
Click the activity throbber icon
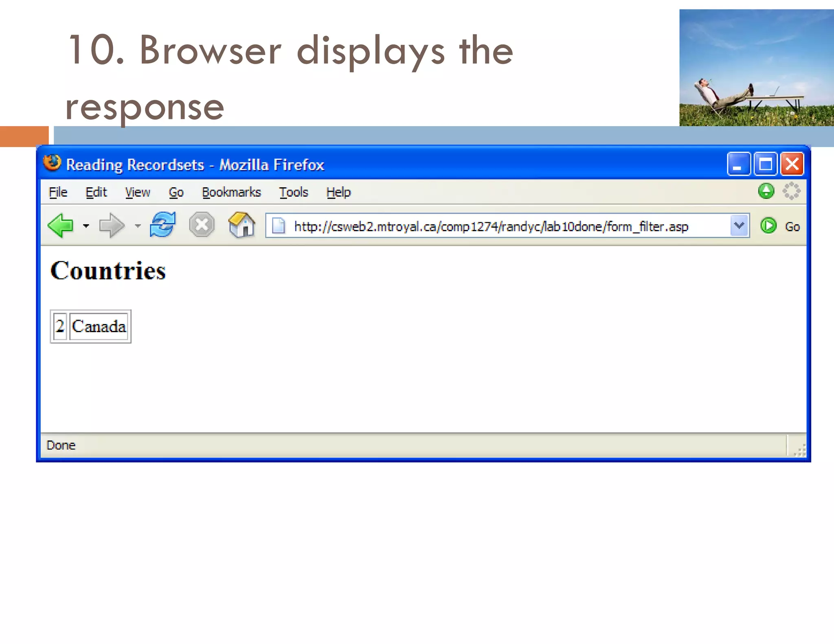coord(791,191)
